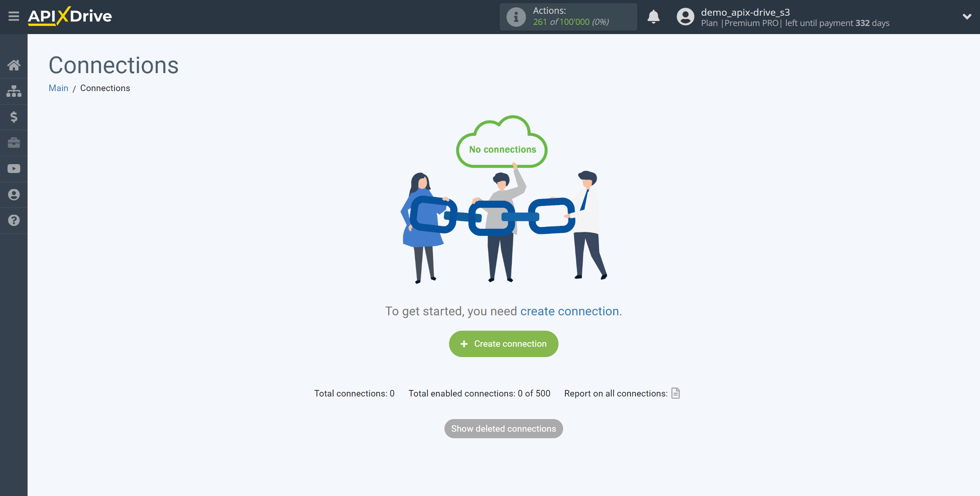The image size is (980, 496).
Task: Click the Create connection button
Action: click(503, 344)
